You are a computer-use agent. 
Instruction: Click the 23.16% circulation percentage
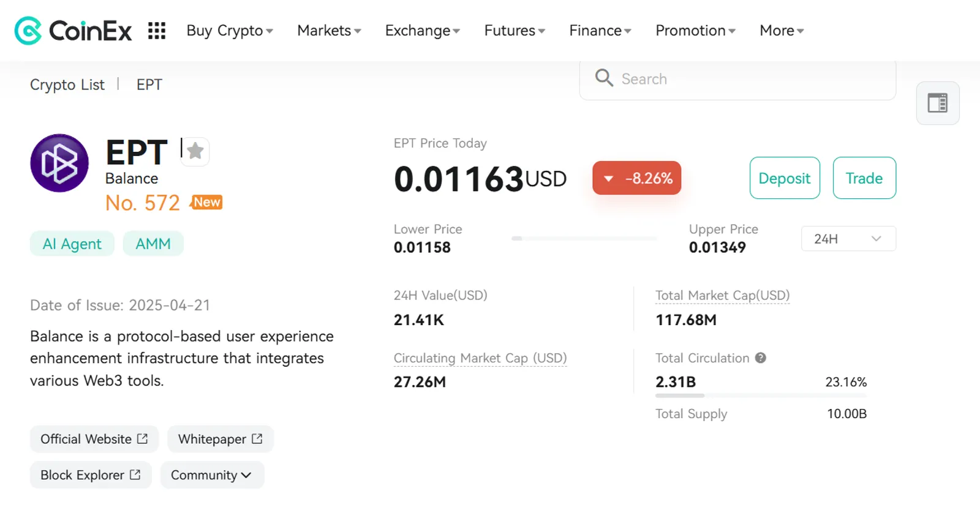pos(846,382)
